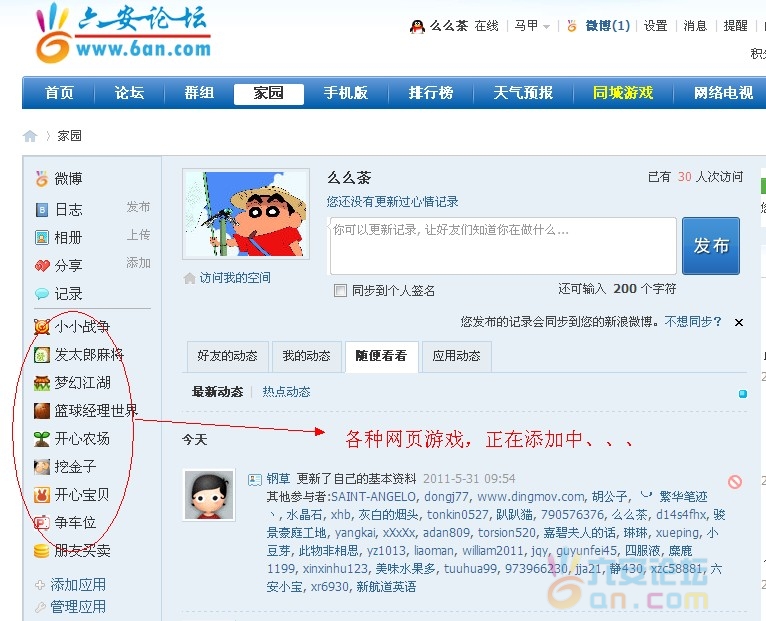Click the 访问我的空间 link

click(234, 278)
